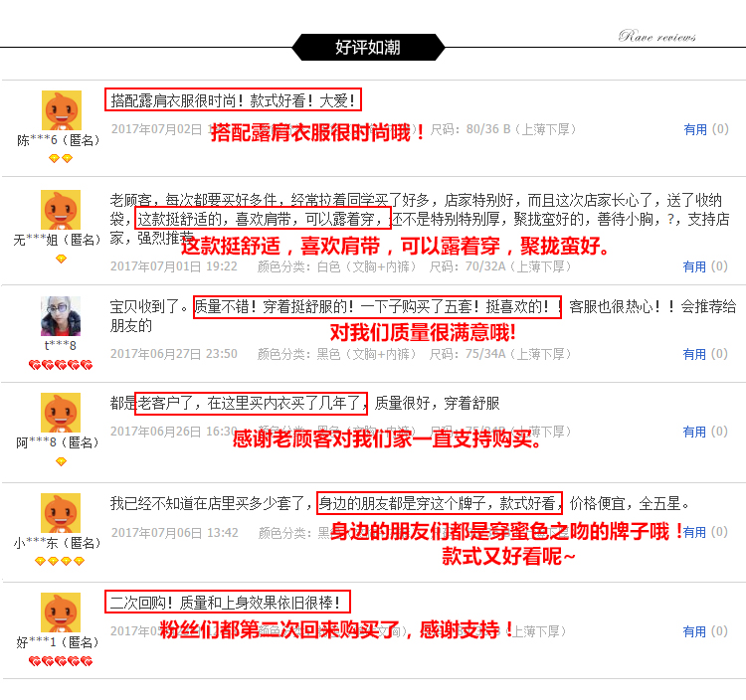This screenshot has width=746, height=700.
Task: Click red hearts rating under 好***1
Action: (61, 661)
